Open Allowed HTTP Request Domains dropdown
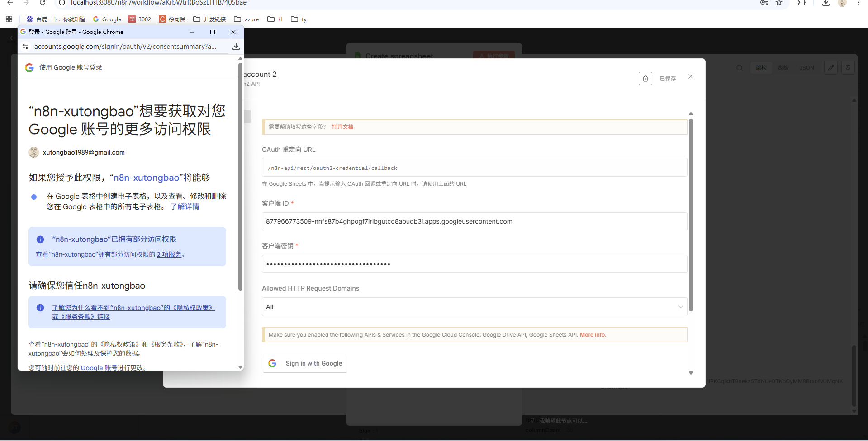This screenshot has width=868, height=441. coord(474,307)
